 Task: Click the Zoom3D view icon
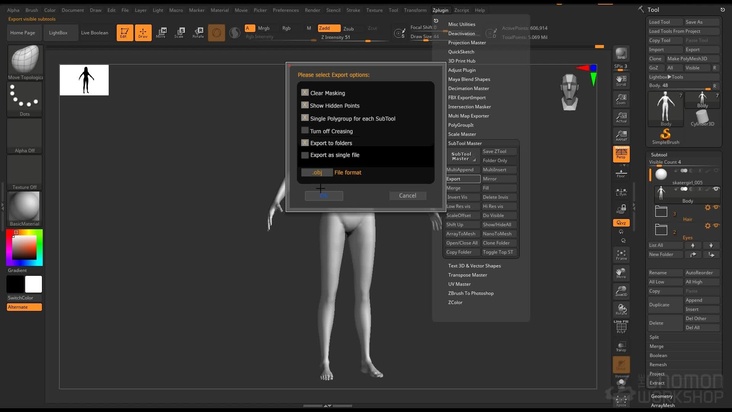(x=621, y=291)
